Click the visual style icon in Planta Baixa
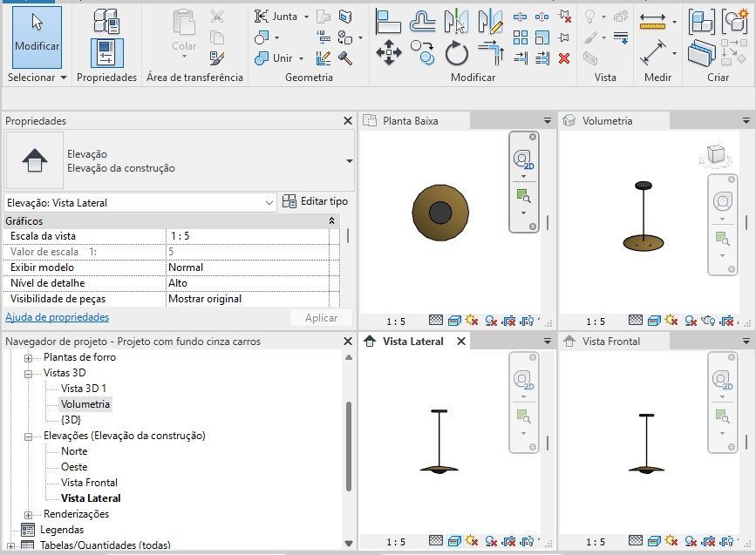 (x=454, y=321)
